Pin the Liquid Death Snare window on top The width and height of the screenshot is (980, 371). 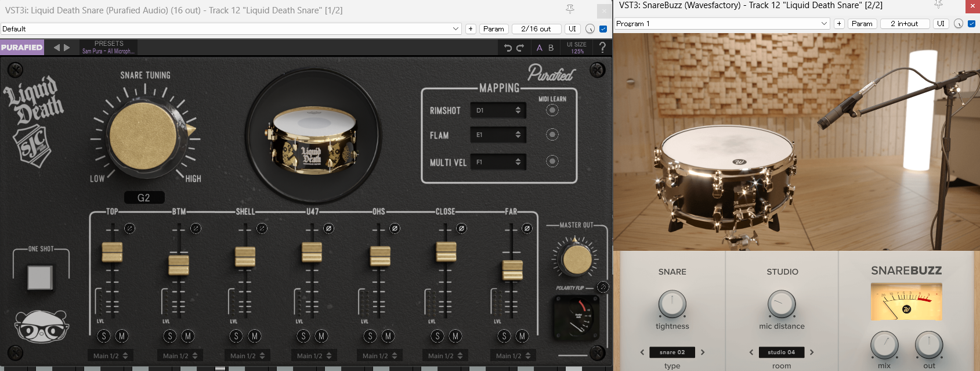point(570,9)
